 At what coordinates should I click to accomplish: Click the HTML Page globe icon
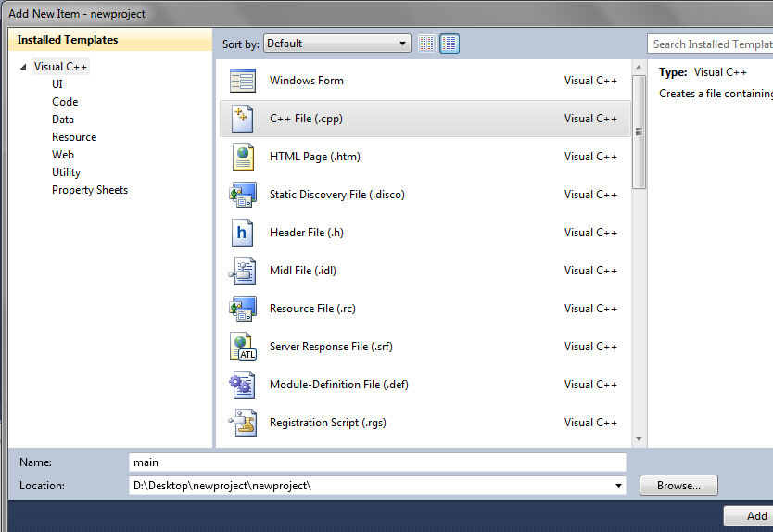pos(243,157)
